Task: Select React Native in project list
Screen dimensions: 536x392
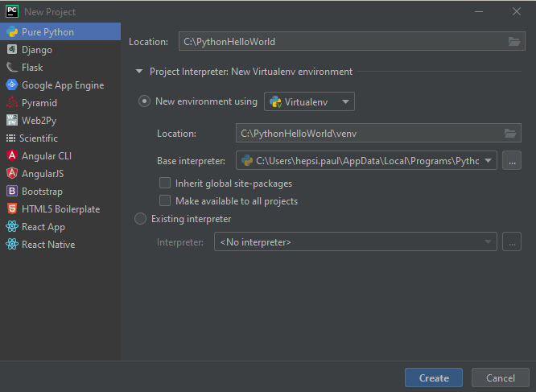Action: click(x=48, y=245)
